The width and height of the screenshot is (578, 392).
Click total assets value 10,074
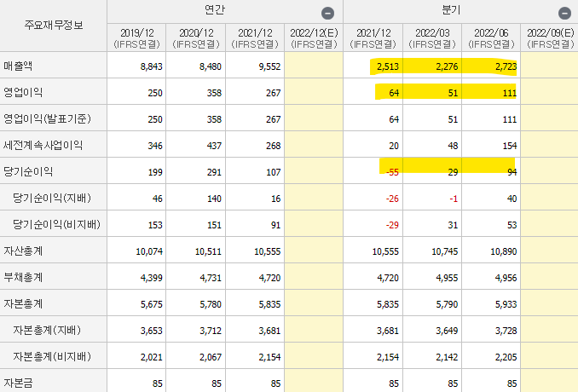pos(149,251)
